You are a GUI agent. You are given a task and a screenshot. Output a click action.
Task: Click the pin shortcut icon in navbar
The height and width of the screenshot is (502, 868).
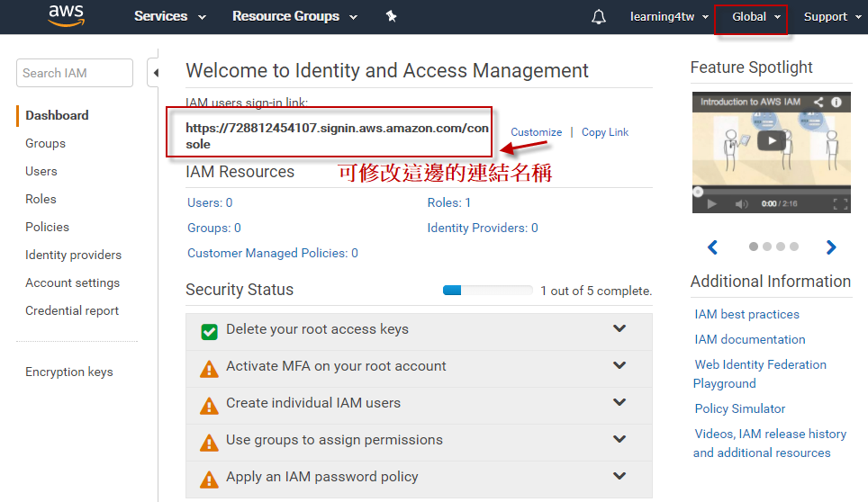pyautogui.click(x=391, y=16)
